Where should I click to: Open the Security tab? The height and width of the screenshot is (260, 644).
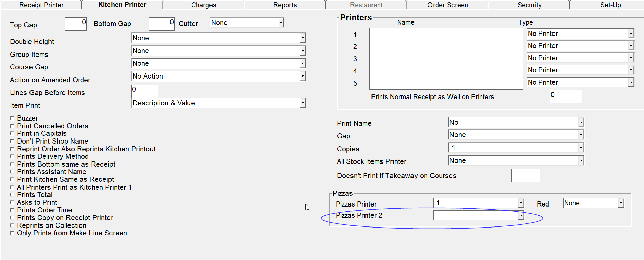click(x=529, y=5)
